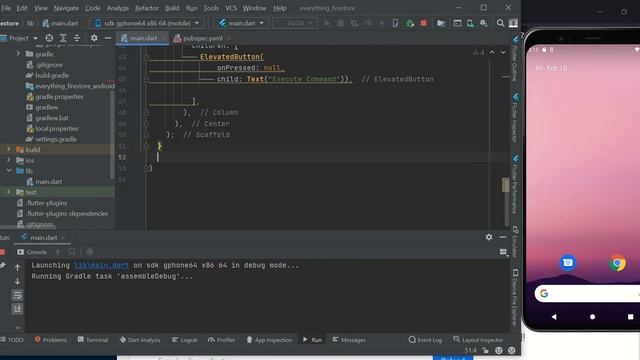Open Project panel settings gear

click(x=94, y=38)
